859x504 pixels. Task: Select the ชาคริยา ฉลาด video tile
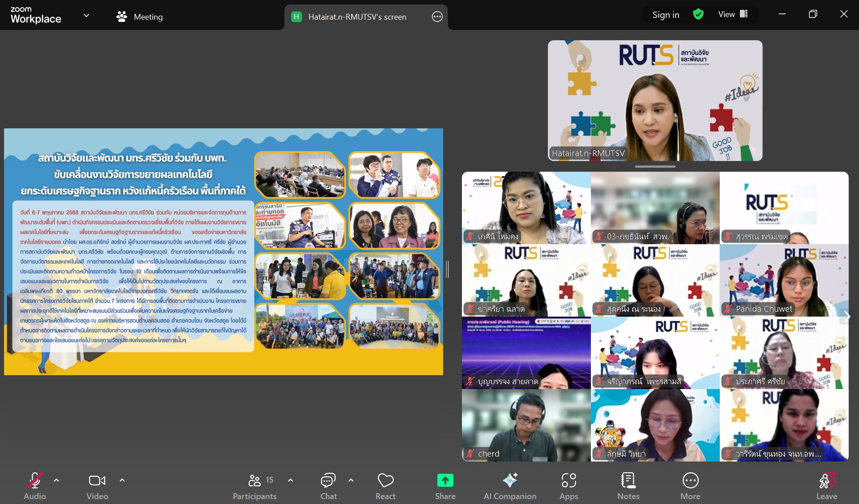[x=526, y=280]
